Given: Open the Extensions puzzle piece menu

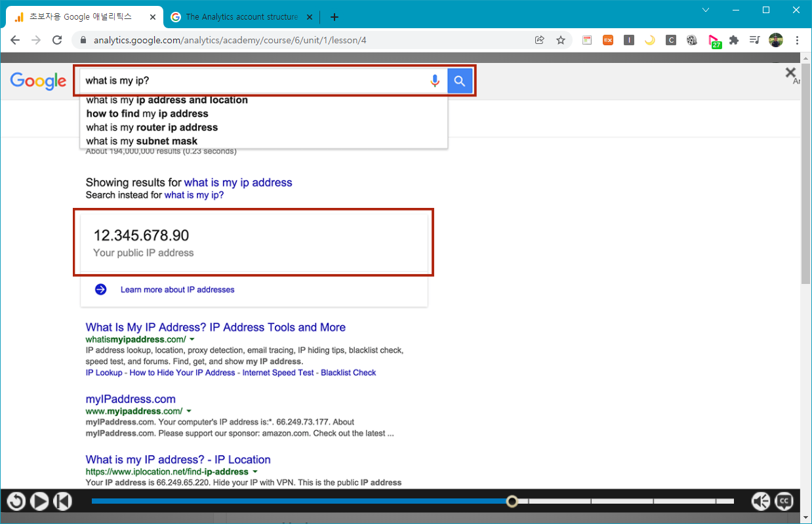Looking at the screenshot, I should click(x=734, y=40).
